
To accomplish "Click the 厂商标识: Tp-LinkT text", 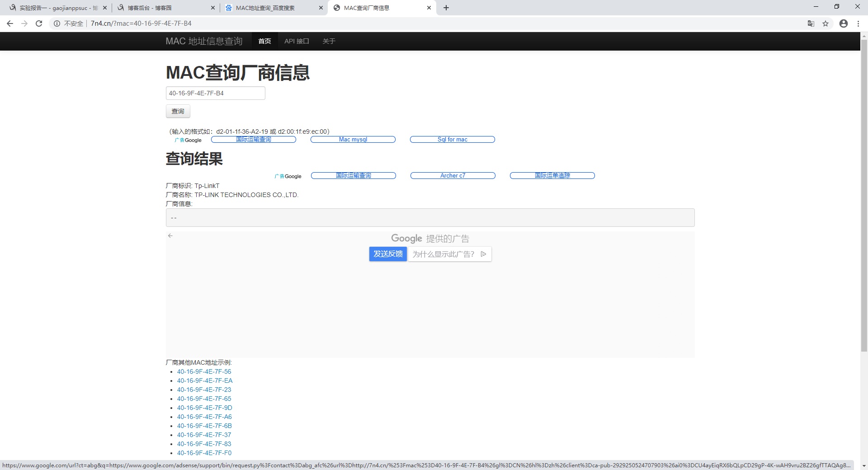I will click(x=193, y=186).
